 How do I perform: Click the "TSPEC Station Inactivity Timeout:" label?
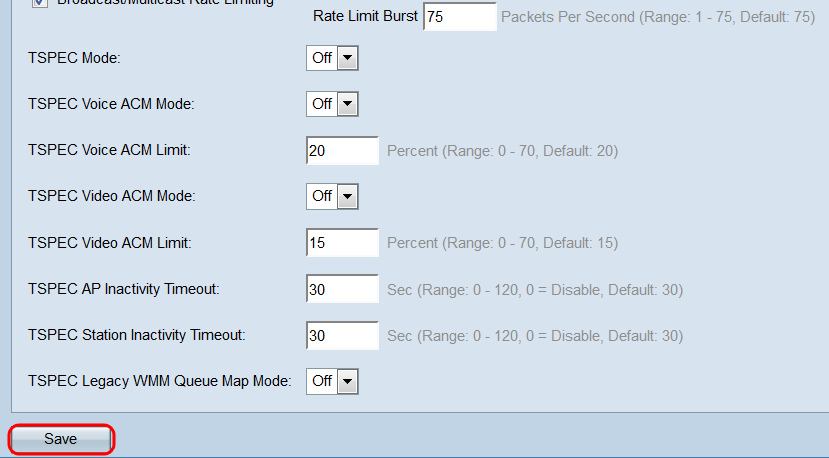coord(137,335)
